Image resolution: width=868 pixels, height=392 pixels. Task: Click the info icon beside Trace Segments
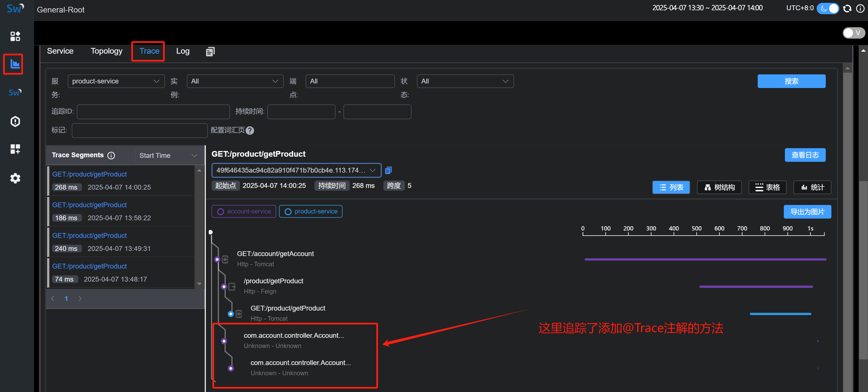[x=111, y=155]
